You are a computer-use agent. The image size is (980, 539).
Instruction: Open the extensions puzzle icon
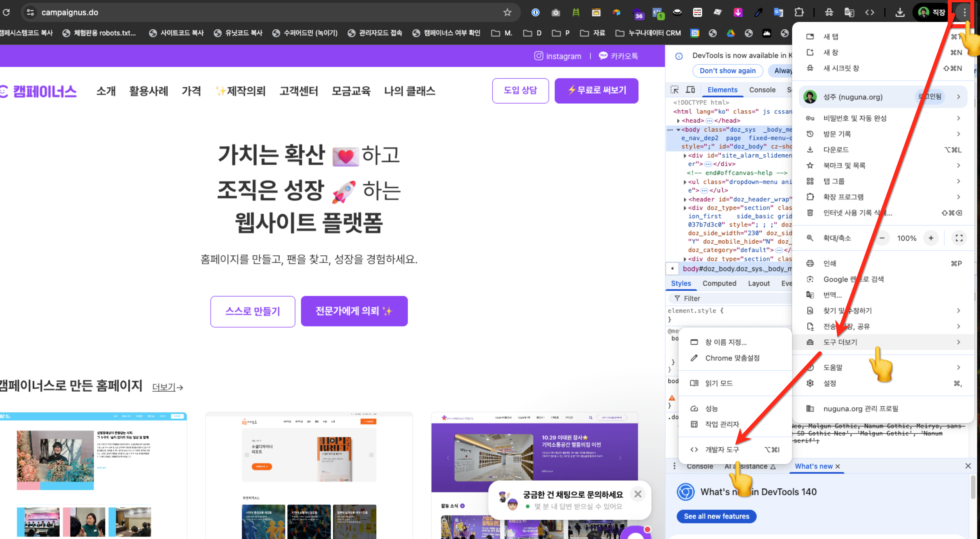click(799, 13)
